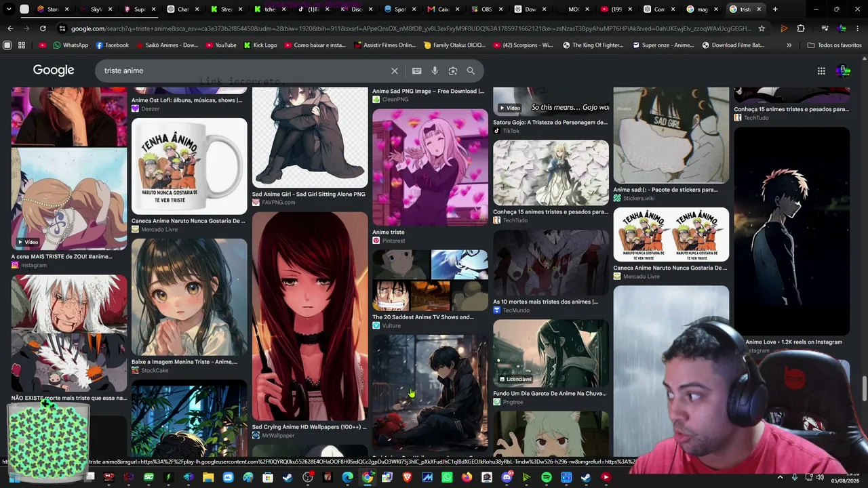The width and height of the screenshot is (868, 488).
Task: Open the Google apps grid
Action: (821, 70)
